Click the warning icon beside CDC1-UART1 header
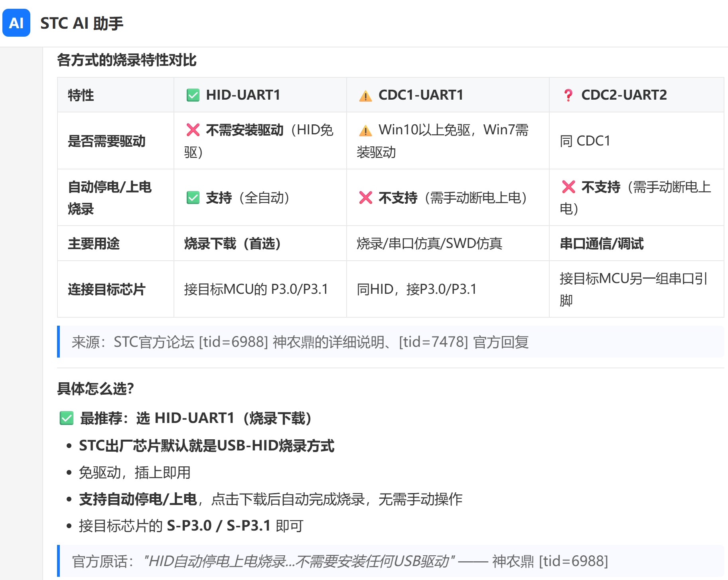The height and width of the screenshot is (580, 728). click(365, 96)
